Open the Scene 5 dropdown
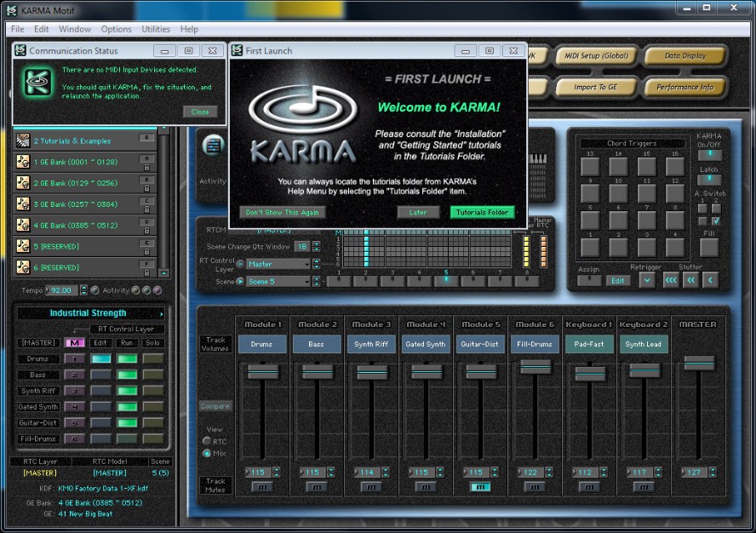This screenshot has height=533, width=756. tap(278, 281)
